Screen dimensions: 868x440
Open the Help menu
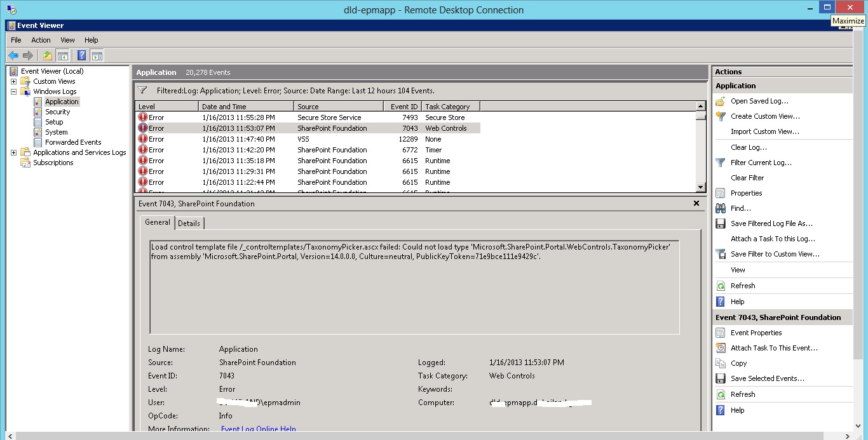92,40
